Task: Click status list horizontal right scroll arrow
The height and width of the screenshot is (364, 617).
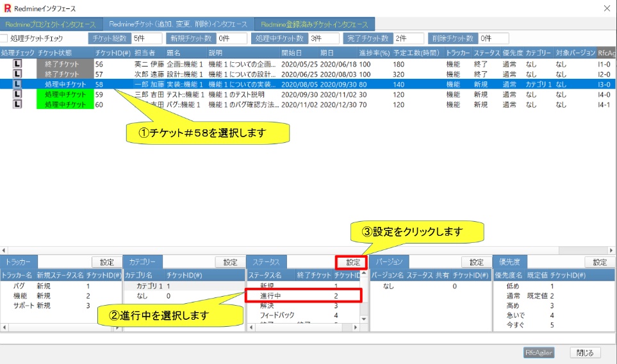Action: coord(356,327)
